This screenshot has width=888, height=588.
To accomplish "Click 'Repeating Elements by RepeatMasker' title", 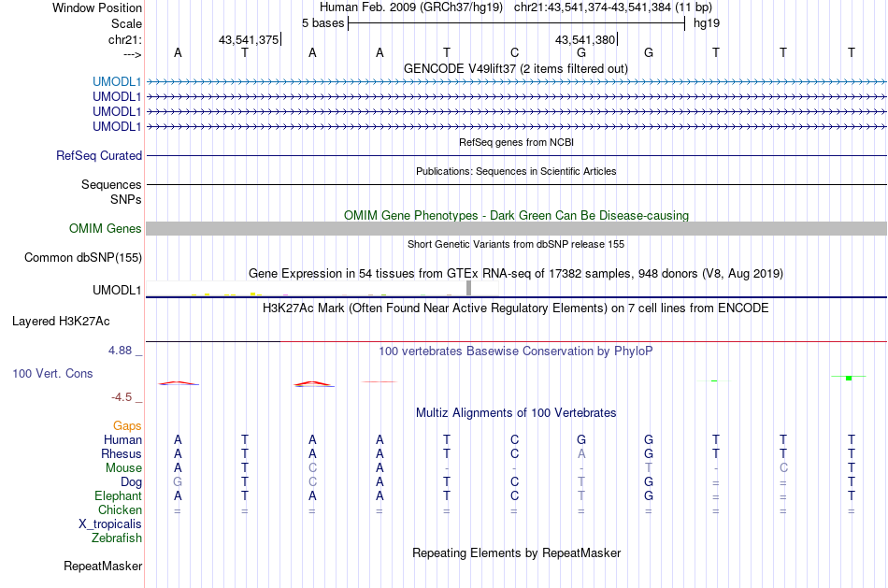I will (517, 552).
